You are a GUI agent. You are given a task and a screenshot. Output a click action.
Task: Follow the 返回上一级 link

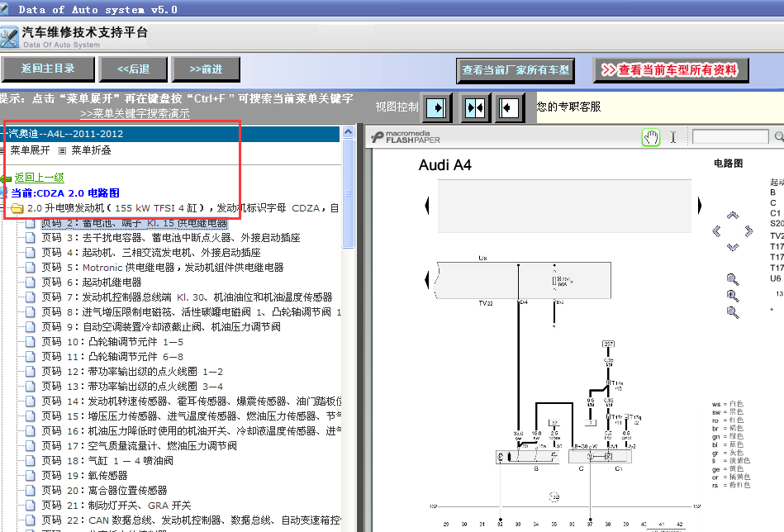[x=39, y=178]
